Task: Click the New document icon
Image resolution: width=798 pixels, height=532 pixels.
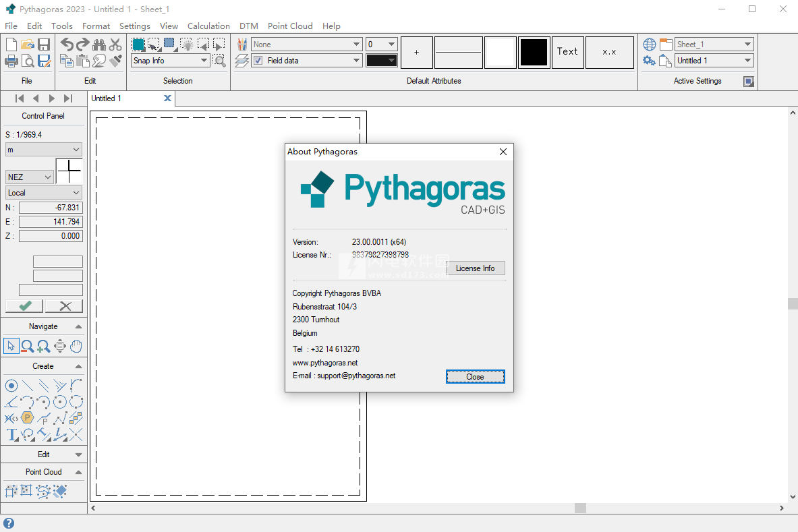Action: (11, 45)
